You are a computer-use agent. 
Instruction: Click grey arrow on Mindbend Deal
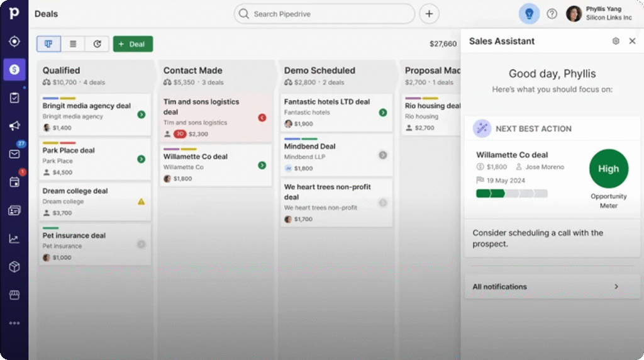383,155
